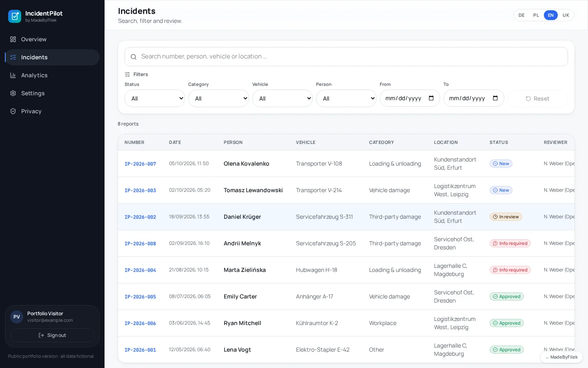588x368 pixels.
Task: Click the magnifier icon in search bar
Action: tap(134, 57)
